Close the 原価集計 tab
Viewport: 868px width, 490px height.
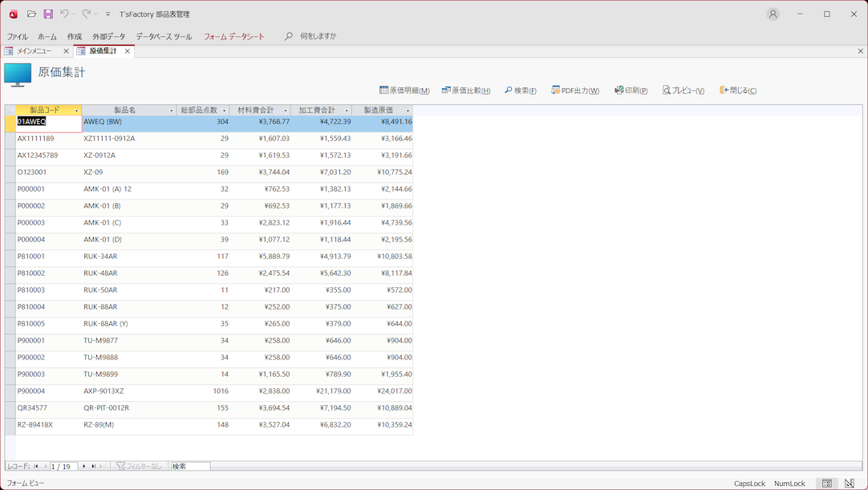click(127, 51)
